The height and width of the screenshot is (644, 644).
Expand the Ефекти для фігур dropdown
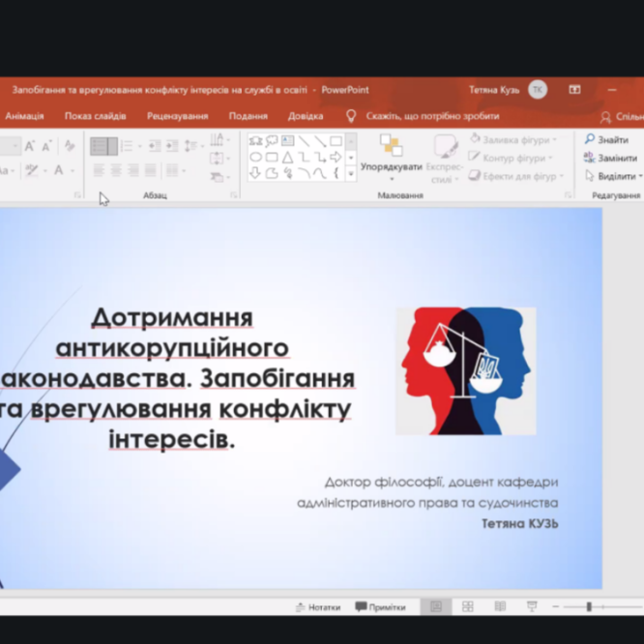point(562,176)
